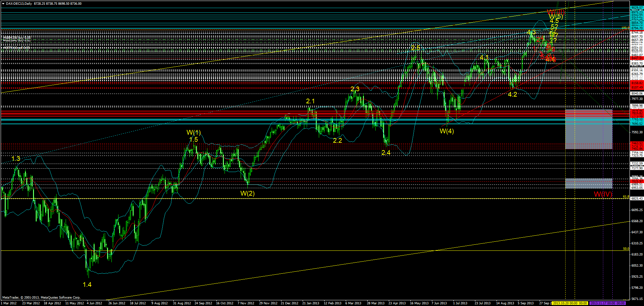Click the 9029.57 cyan price label

(637, 7)
